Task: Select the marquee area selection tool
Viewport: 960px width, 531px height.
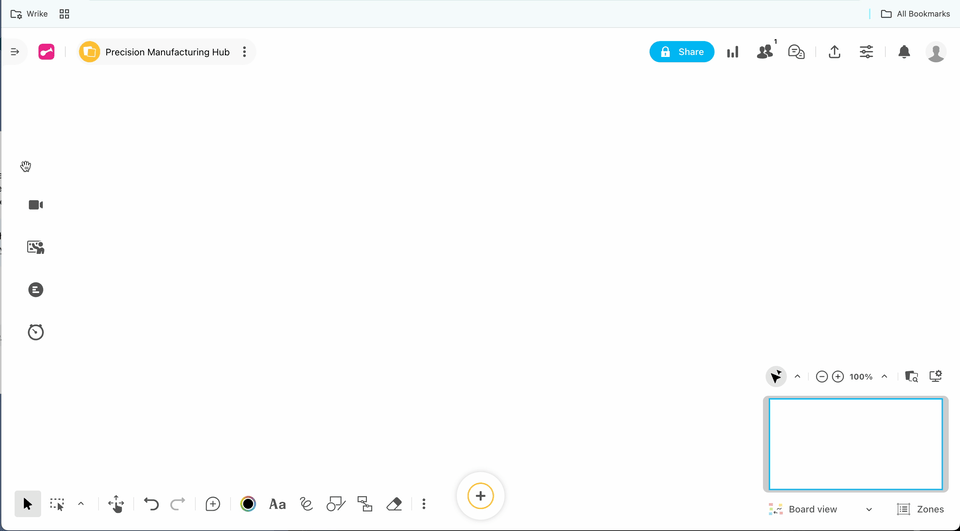Action: coord(57,504)
